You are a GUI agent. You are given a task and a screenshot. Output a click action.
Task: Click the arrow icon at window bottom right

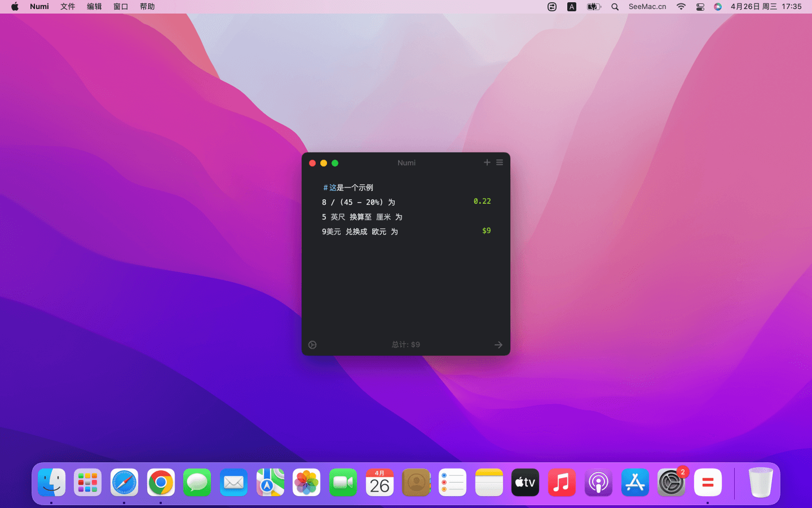(x=498, y=345)
